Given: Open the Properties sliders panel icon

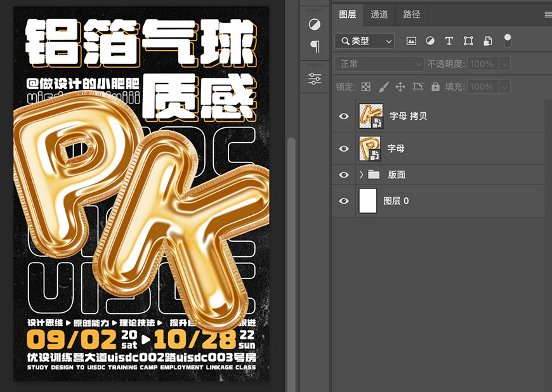Looking at the screenshot, I should tap(314, 79).
